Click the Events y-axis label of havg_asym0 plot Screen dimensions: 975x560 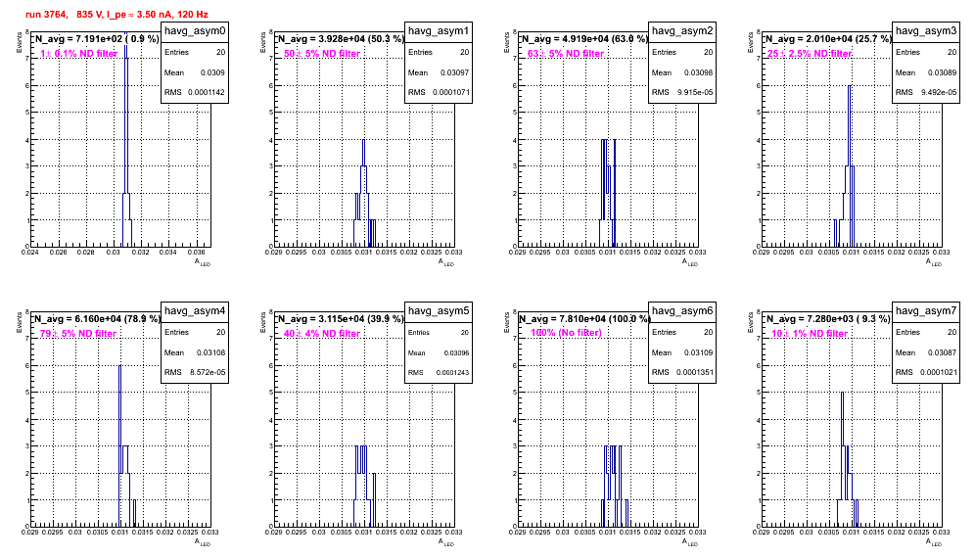pyautogui.click(x=20, y=44)
